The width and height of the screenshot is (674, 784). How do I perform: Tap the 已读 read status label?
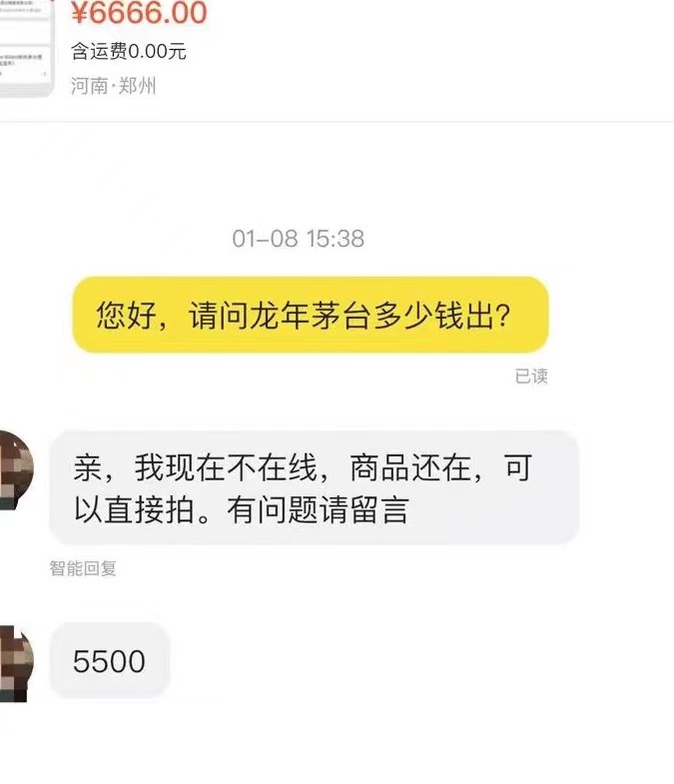click(x=531, y=376)
